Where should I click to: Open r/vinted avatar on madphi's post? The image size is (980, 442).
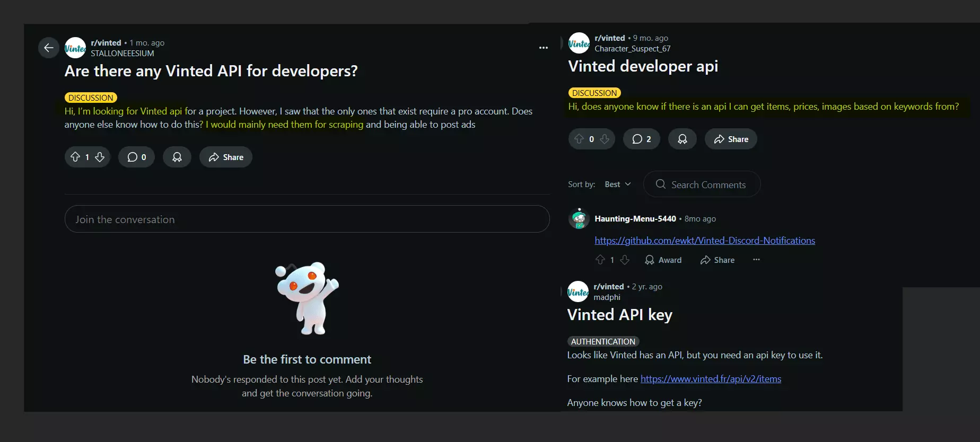click(578, 291)
